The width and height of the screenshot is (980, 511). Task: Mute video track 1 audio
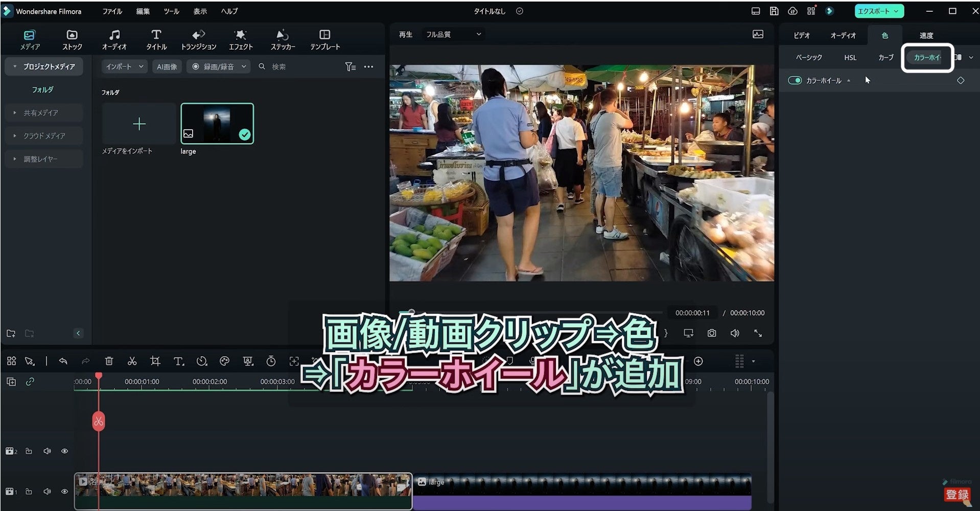pyautogui.click(x=47, y=492)
